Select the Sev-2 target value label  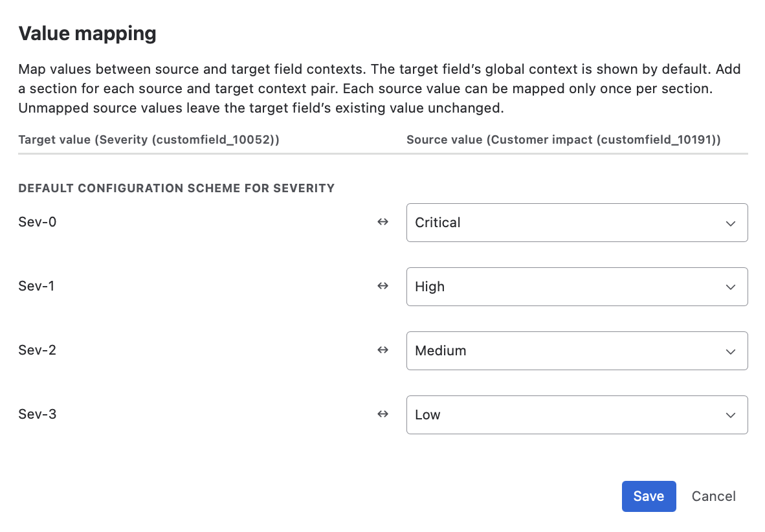(38, 350)
